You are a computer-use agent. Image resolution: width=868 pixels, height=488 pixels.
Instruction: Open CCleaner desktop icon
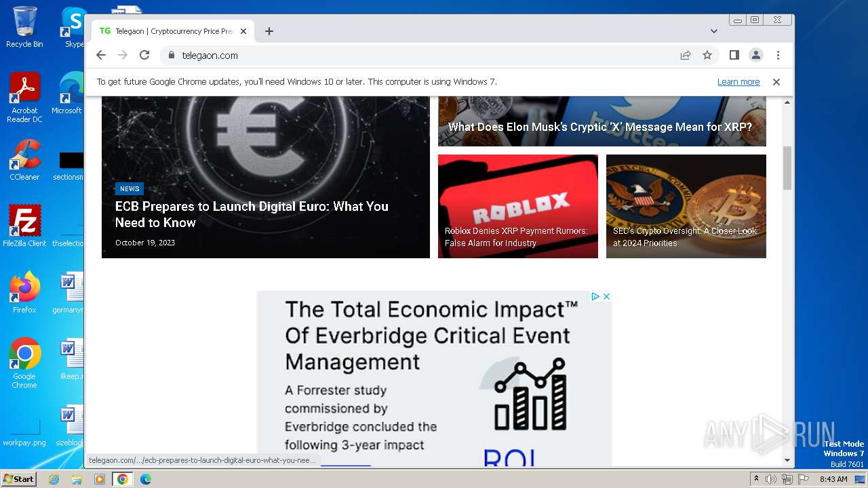(24, 160)
